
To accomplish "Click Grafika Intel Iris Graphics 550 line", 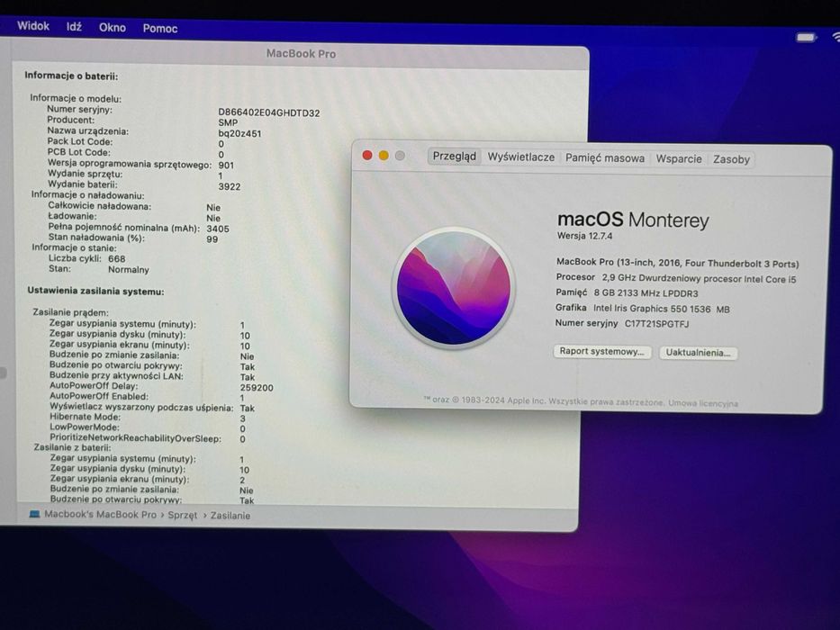I will 642,308.
